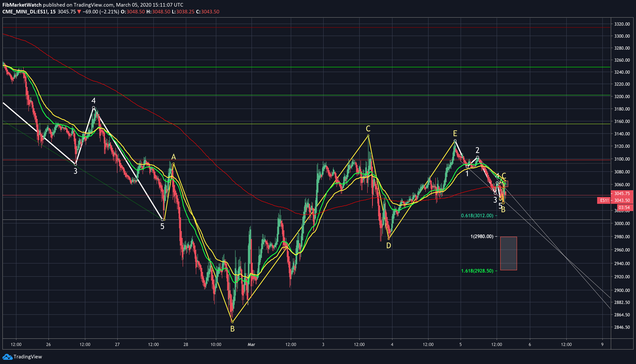
Task: Click yellow wave label B at the 2850 low
Action: point(232,329)
